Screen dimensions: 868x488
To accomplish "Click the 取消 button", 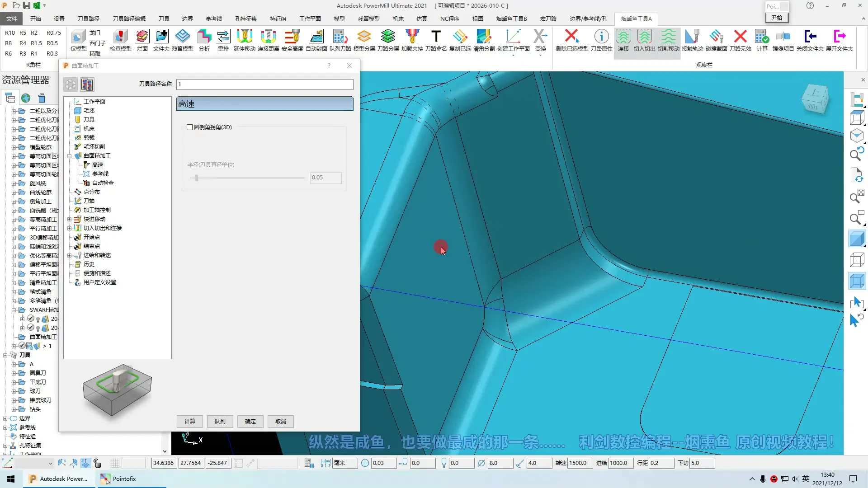I will [x=280, y=421].
